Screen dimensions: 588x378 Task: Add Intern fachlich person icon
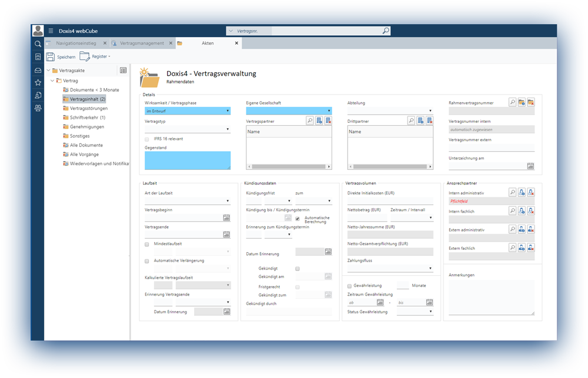pyautogui.click(x=522, y=210)
